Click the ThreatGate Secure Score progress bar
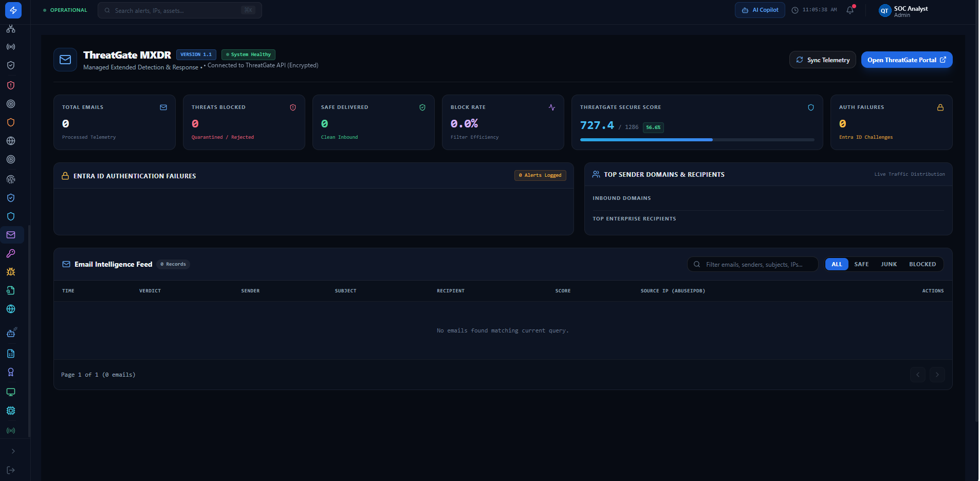This screenshot has height=481, width=980. tap(697, 140)
